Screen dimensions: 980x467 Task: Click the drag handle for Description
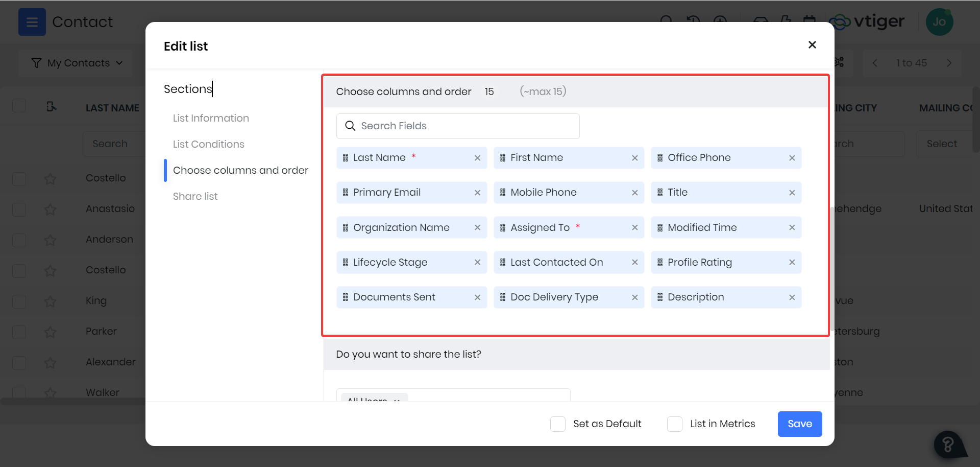(660, 297)
